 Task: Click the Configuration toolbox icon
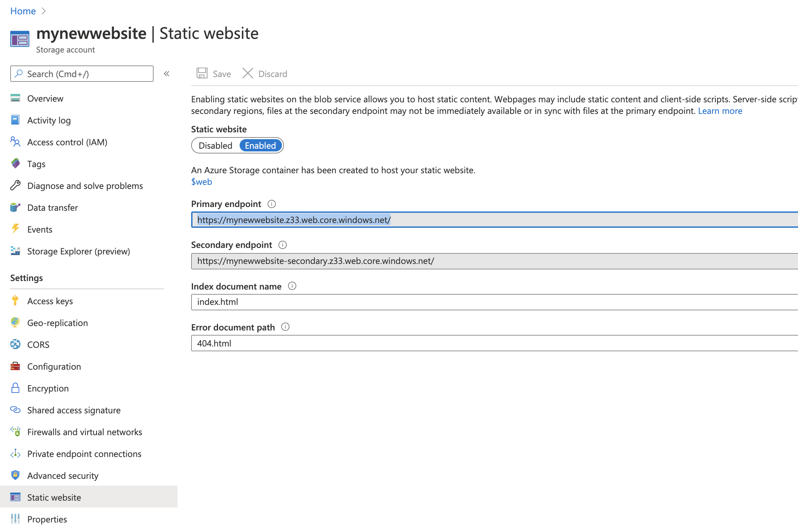tap(15, 366)
